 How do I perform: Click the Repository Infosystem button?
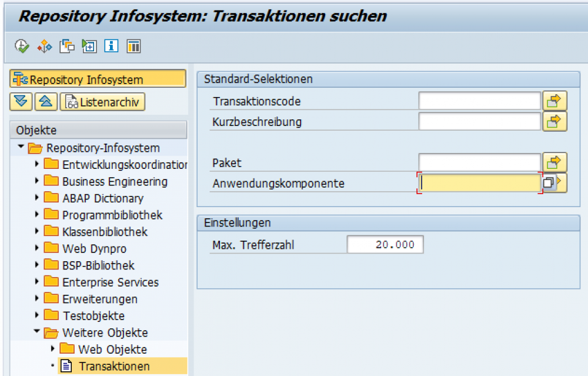(98, 78)
